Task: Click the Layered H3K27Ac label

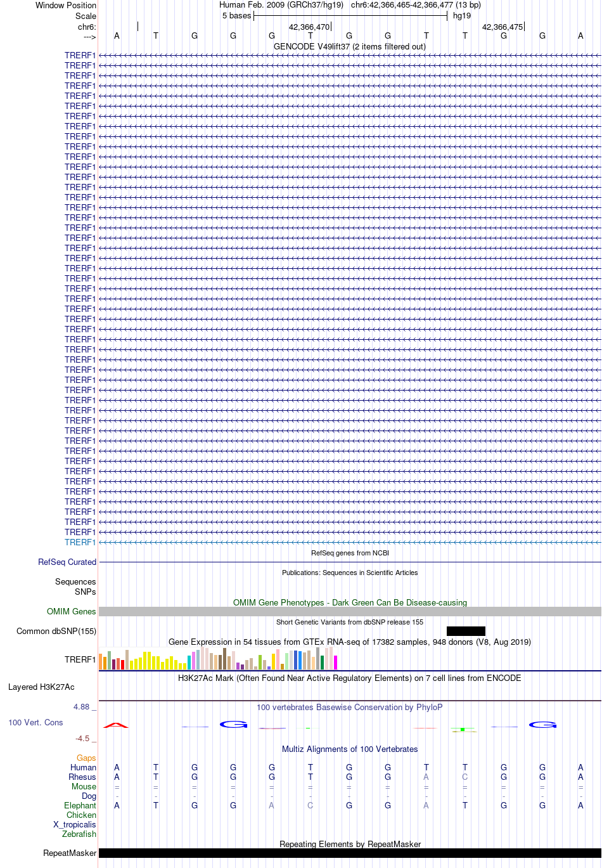Action: click(41, 687)
